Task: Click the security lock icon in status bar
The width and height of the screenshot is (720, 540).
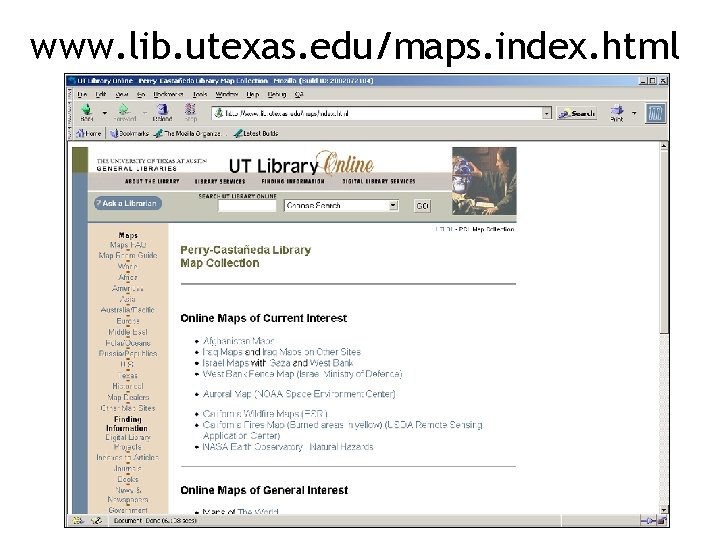Action: tap(662, 521)
